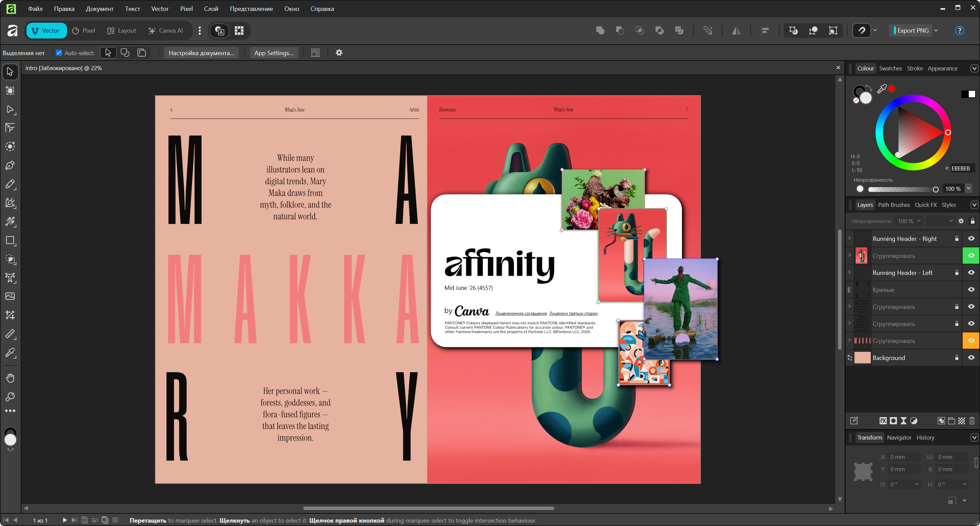The image size is (980, 526).
Task: Click the red recent colour swatch
Action: [892, 88]
